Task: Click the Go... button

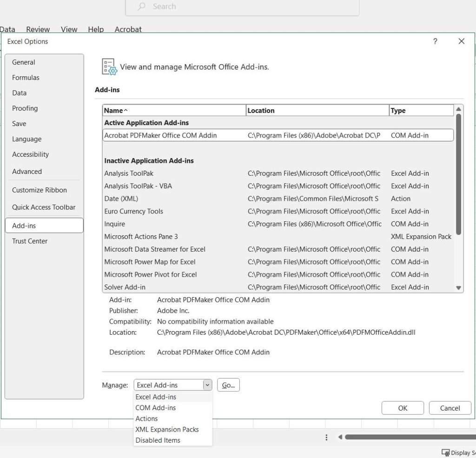Action: coord(228,385)
